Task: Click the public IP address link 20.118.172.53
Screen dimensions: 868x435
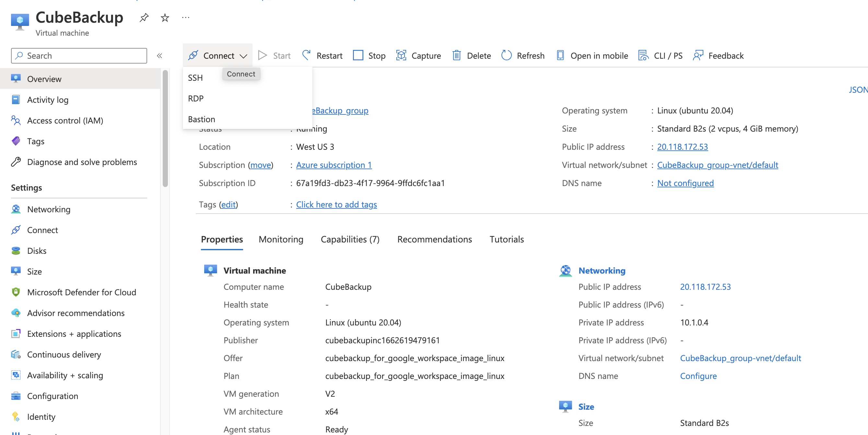Action: [683, 147]
